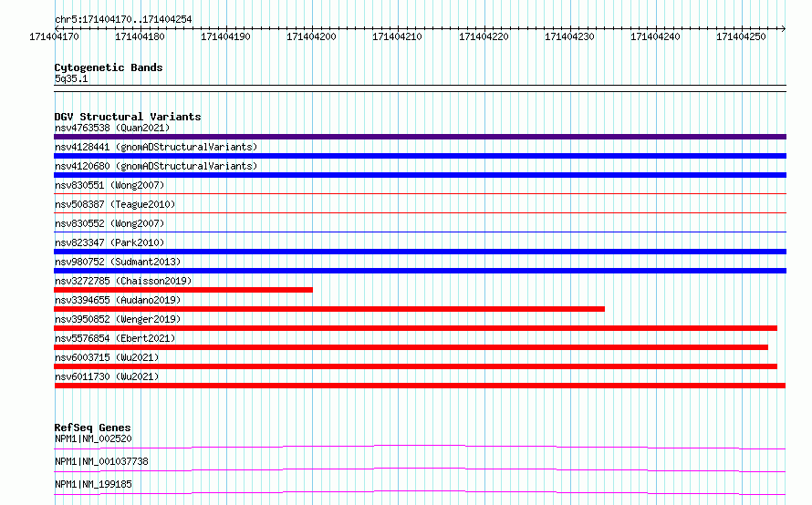Click the blue nsv4128441 variant bar
Viewport: 812px width, 505px height.
coord(420,156)
